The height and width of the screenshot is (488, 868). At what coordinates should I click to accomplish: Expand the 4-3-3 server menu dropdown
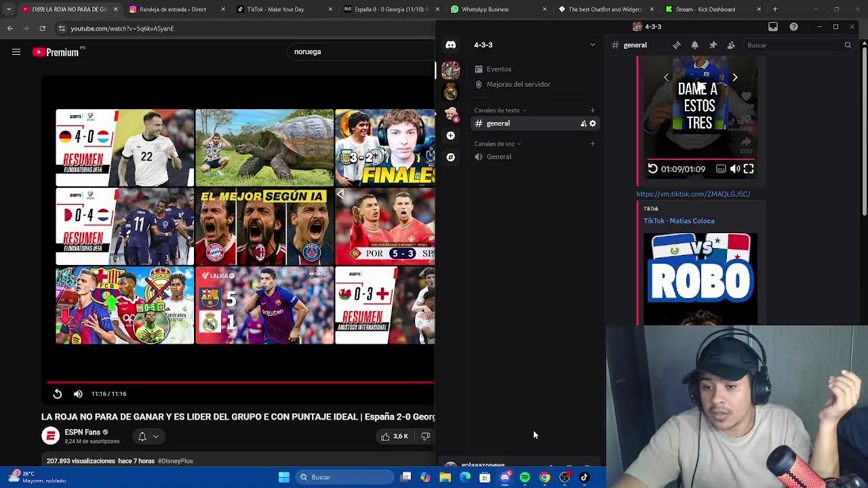(x=592, y=45)
